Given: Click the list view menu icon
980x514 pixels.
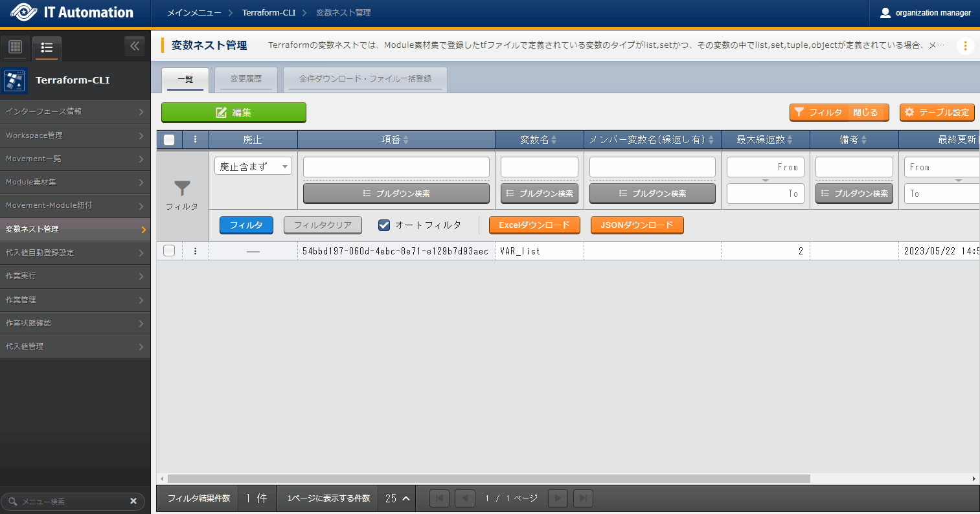Looking at the screenshot, I should click(47, 47).
